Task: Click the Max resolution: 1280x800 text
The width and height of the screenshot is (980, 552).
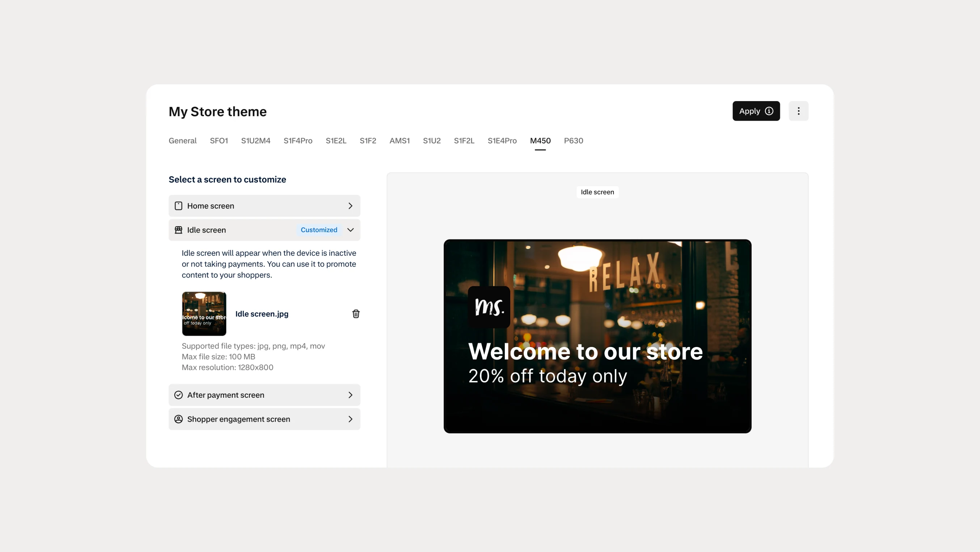Action: click(228, 367)
